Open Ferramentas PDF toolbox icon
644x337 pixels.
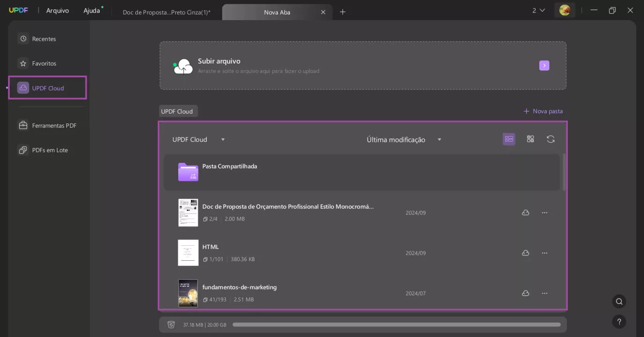coord(23,125)
